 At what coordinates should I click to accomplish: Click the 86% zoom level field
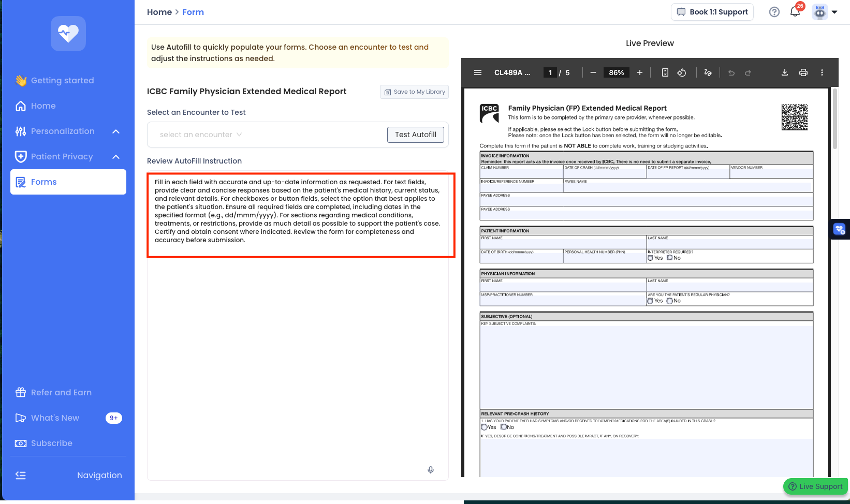click(x=617, y=72)
